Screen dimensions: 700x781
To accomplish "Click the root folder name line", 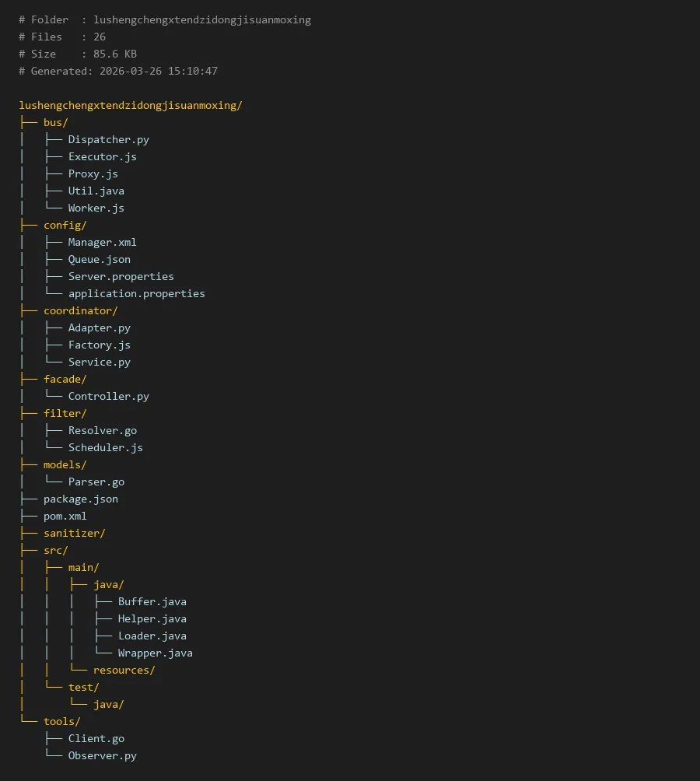I will 131,105.
